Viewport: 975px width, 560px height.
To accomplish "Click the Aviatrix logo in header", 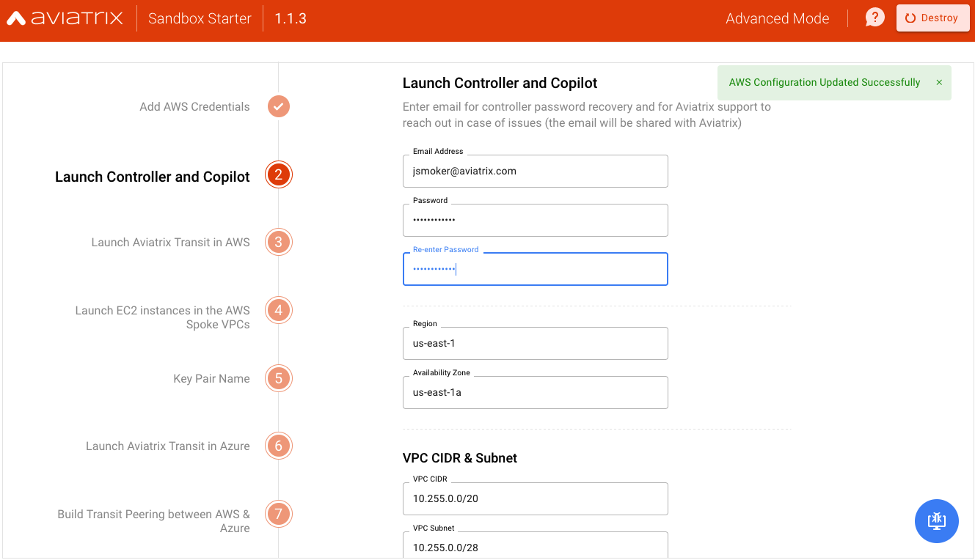I will [65, 18].
